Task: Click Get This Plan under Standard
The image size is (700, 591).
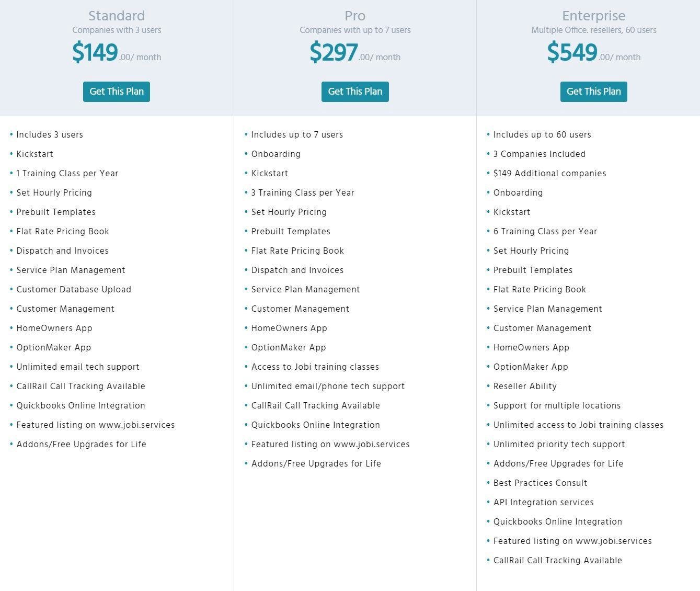Action: pyautogui.click(x=116, y=92)
